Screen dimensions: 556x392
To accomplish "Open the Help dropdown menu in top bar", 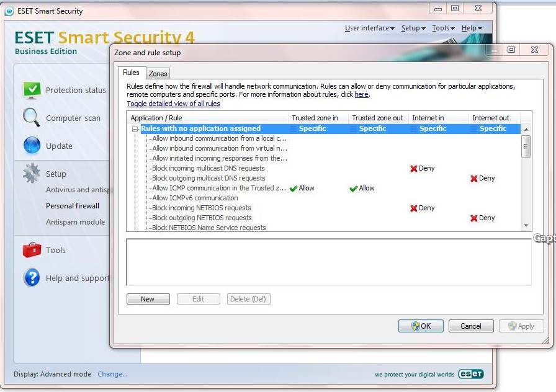I will coord(472,28).
